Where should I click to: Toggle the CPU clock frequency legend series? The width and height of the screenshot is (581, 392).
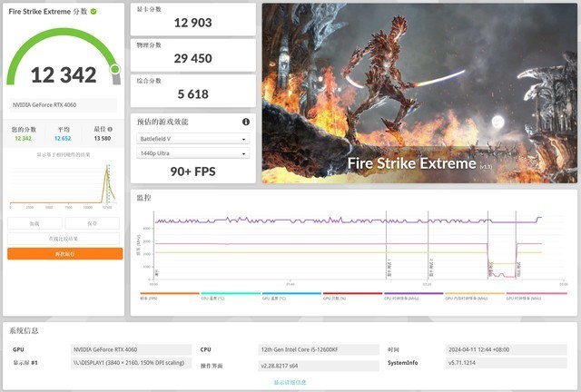pos(399,296)
